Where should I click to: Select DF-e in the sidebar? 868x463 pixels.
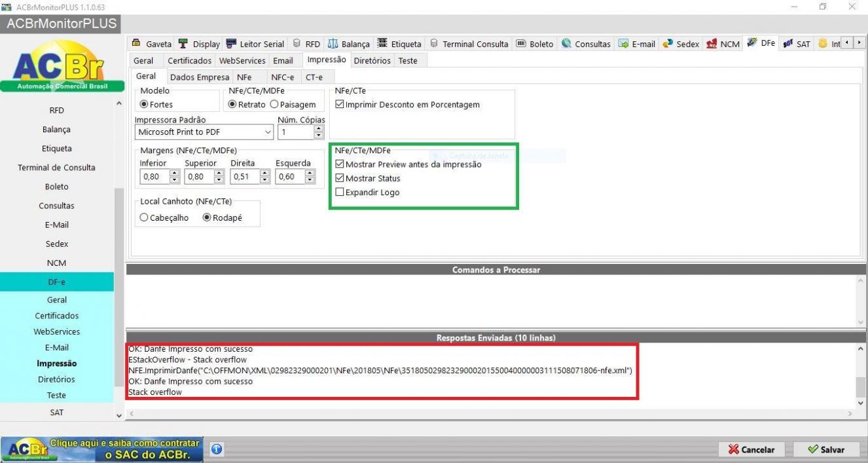click(57, 282)
